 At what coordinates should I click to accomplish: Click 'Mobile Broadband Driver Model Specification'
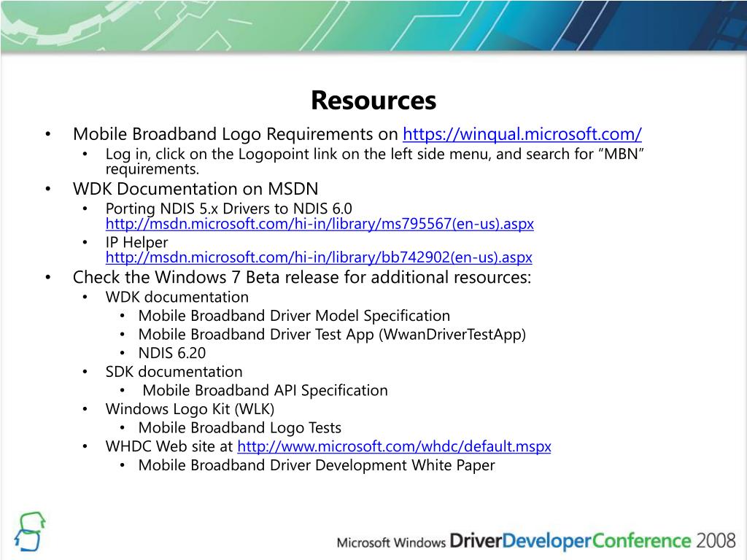tap(294, 316)
